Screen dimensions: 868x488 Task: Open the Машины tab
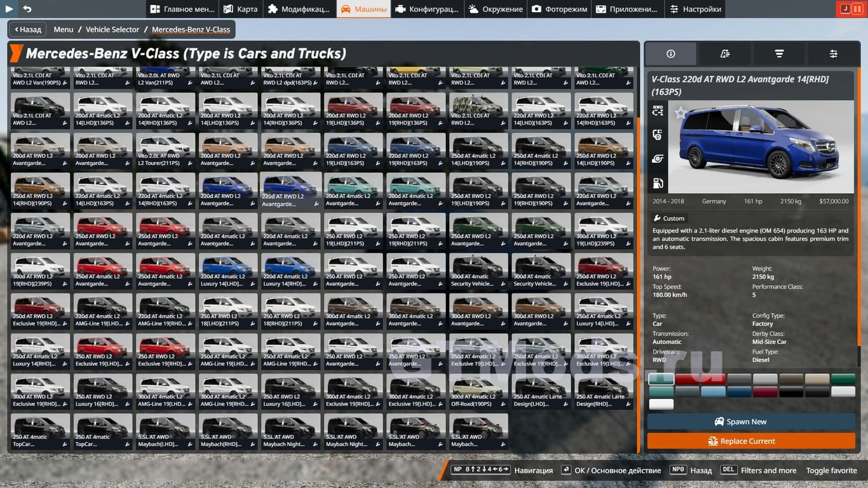point(363,9)
